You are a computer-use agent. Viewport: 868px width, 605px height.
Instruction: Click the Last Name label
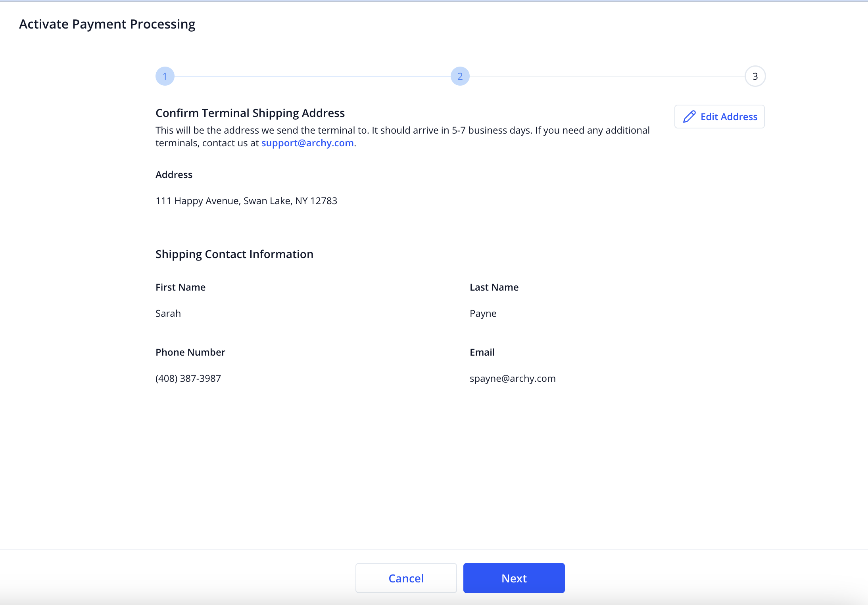point(494,287)
